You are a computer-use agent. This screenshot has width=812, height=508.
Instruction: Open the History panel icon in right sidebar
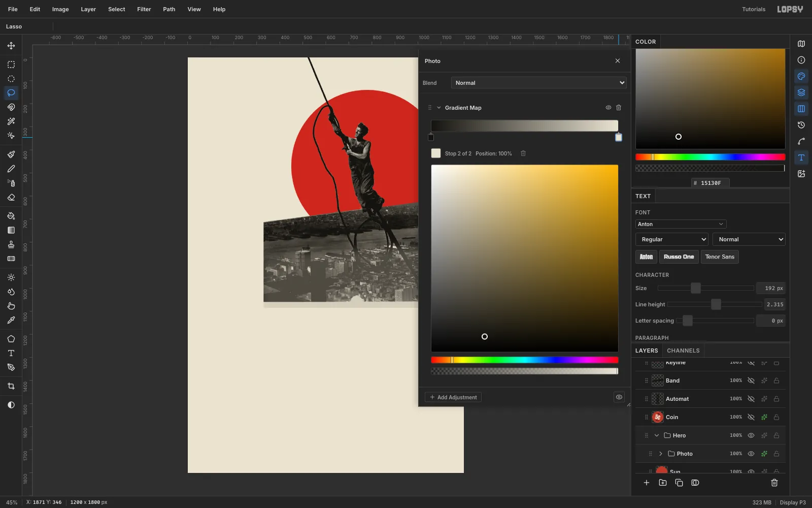pos(801,125)
